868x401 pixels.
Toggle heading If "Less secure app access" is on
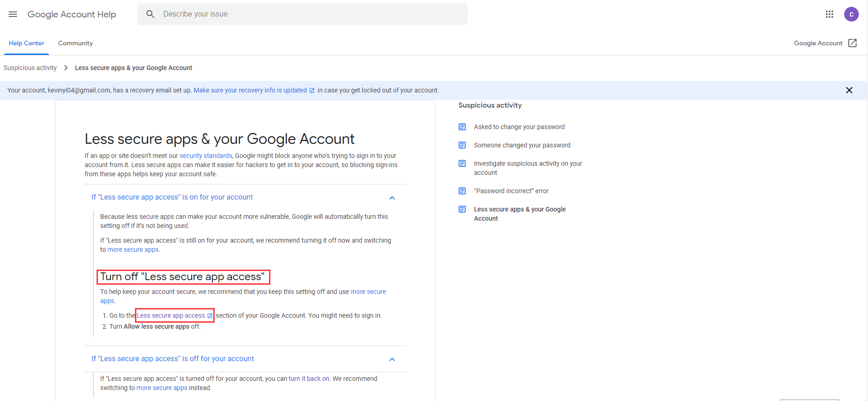[172, 197]
